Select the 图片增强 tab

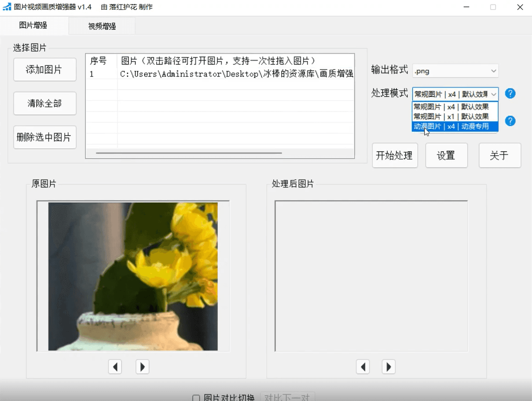pos(33,25)
